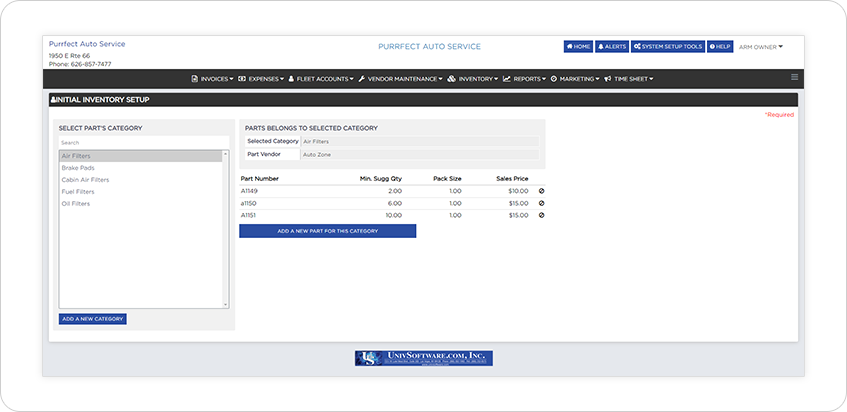Click the disable icon for part A1149
Viewport: 847px width, 412px height.
tap(541, 191)
